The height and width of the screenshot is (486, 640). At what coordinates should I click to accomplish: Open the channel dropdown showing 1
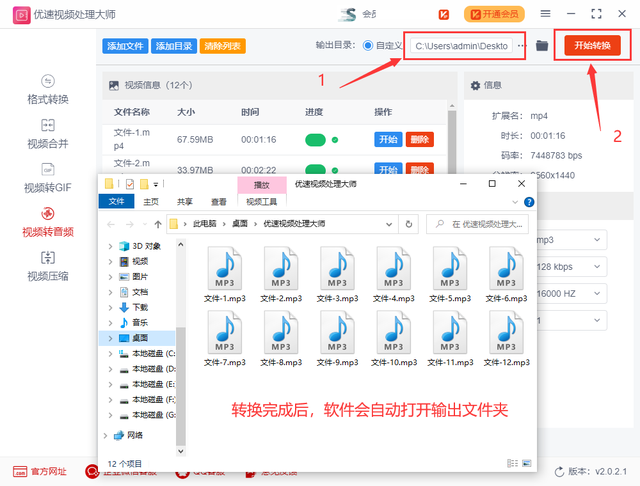571,321
